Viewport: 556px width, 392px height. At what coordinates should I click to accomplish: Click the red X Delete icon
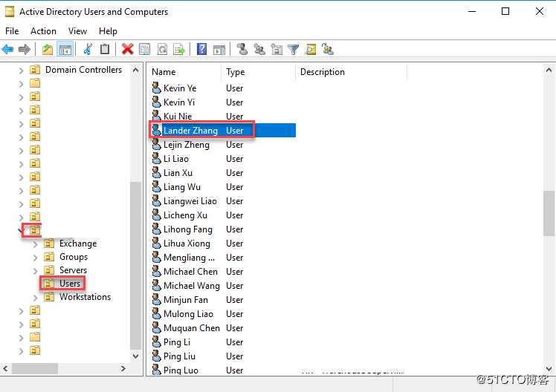point(127,49)
